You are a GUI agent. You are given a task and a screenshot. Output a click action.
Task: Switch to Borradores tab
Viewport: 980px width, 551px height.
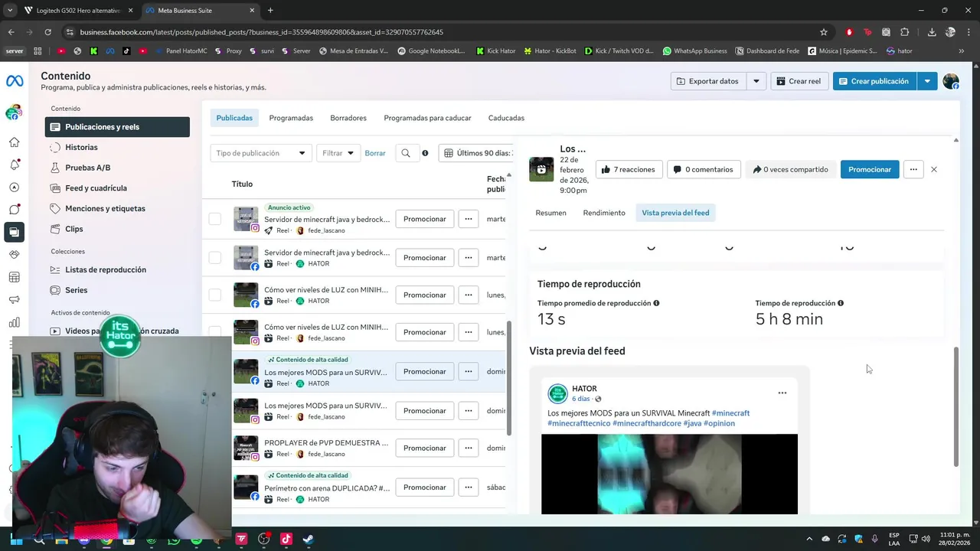(x=348, y=118)
